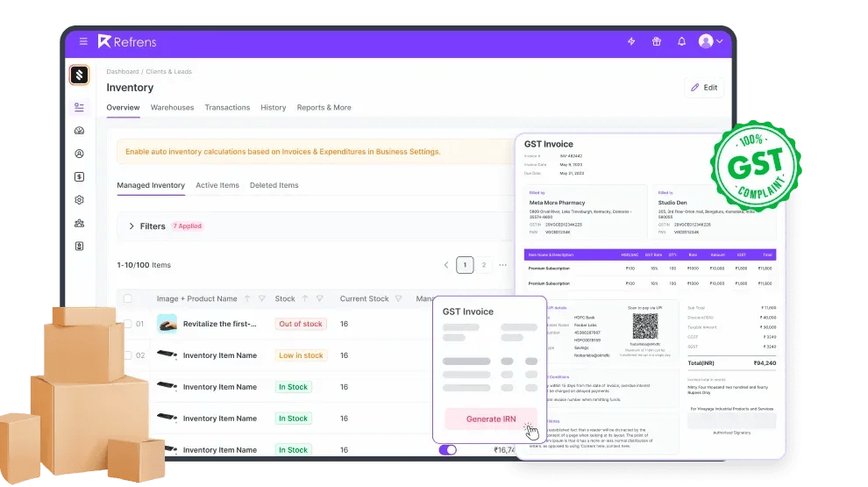Open the invoice dollar sidebar icon
This screenshot has height=487, width=868.
click(79, 176)
